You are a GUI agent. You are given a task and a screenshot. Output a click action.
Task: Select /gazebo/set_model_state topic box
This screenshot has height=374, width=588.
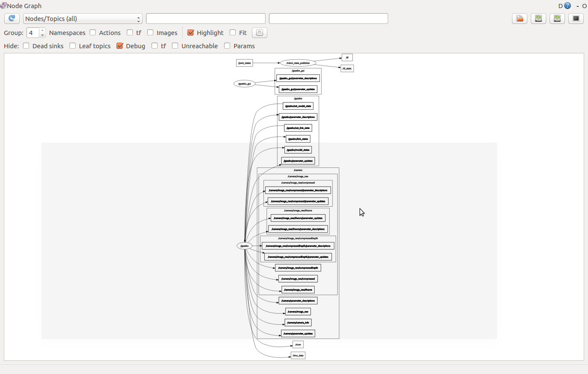click(x=298, y=106)
